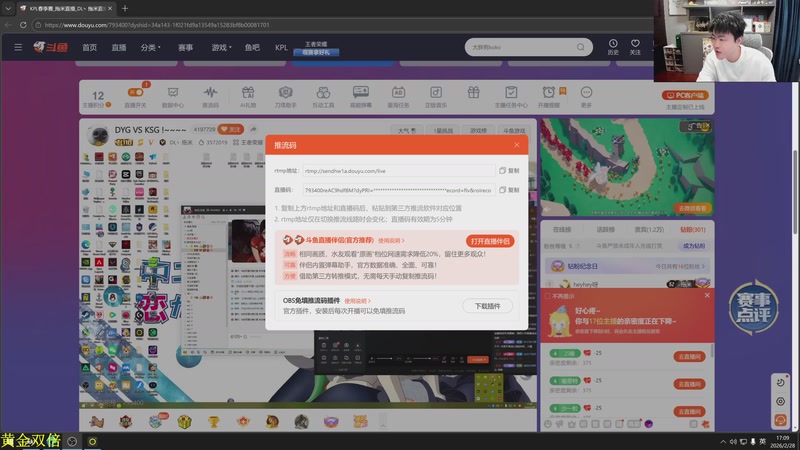The width and height of the screenshot is (800, 450).
Task: Open the KPL nav item
Action: [x=281, y=47]
